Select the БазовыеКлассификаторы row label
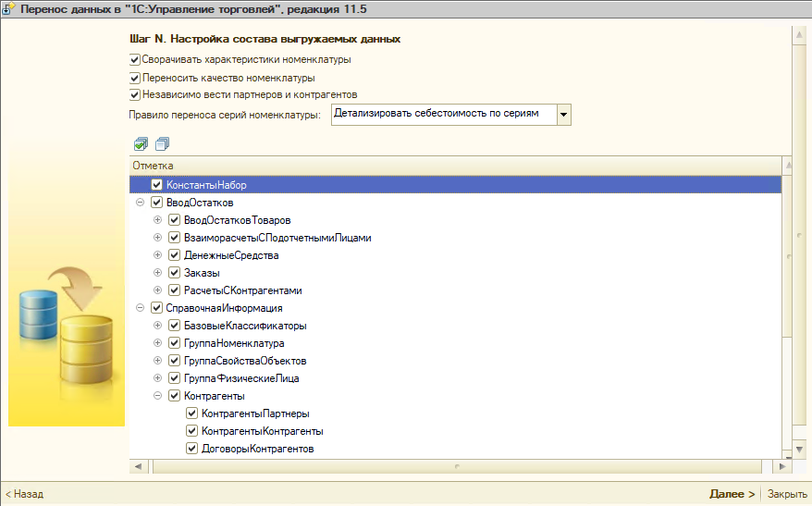812x506 pixels. click(245, 326)
